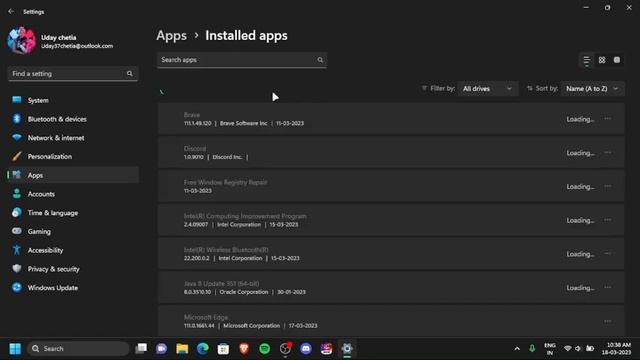Click the Windows Start button
The height and width of the screenshot is (360, 640).
point(15,349)
